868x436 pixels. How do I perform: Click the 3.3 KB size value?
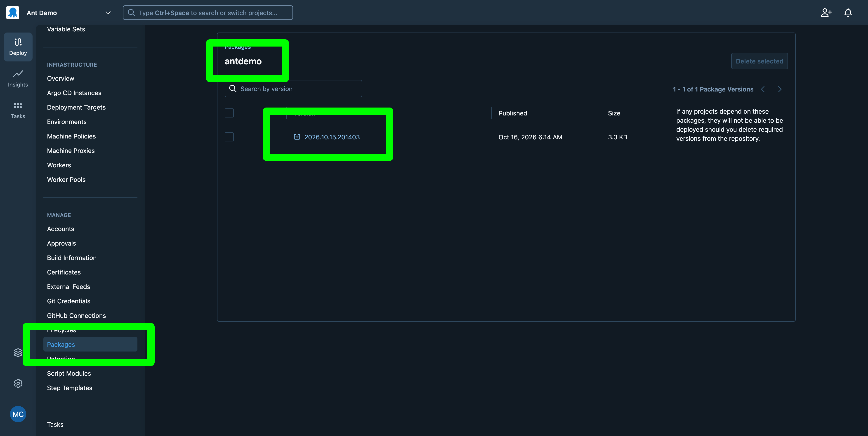(x=617, y=137)
